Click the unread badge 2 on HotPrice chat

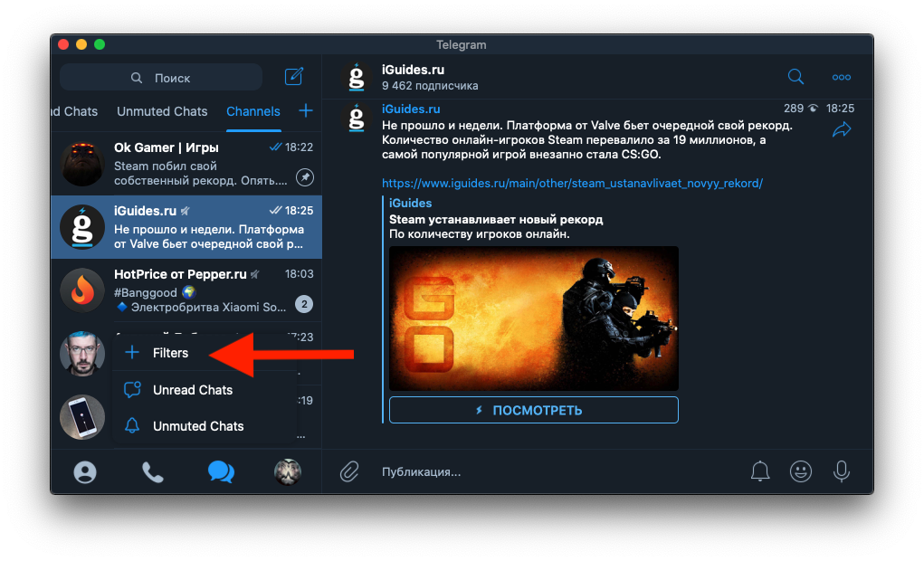click(x=304, y=304)
